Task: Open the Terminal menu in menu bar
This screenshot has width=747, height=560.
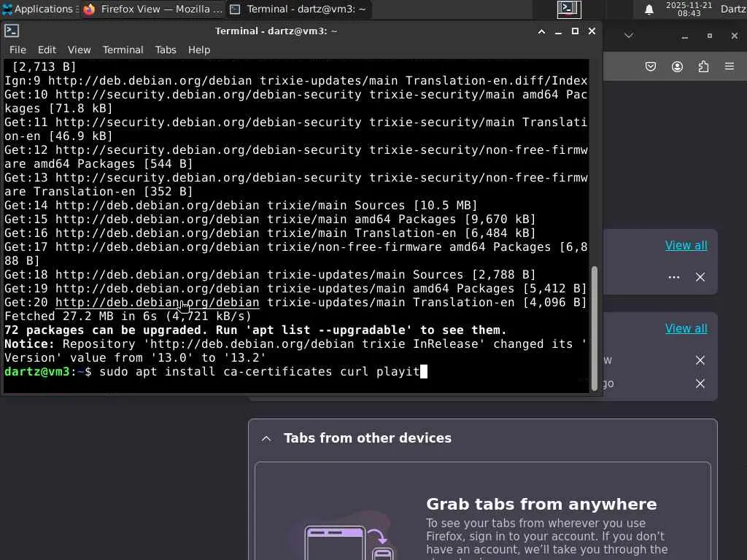Action: coord(123,50)
